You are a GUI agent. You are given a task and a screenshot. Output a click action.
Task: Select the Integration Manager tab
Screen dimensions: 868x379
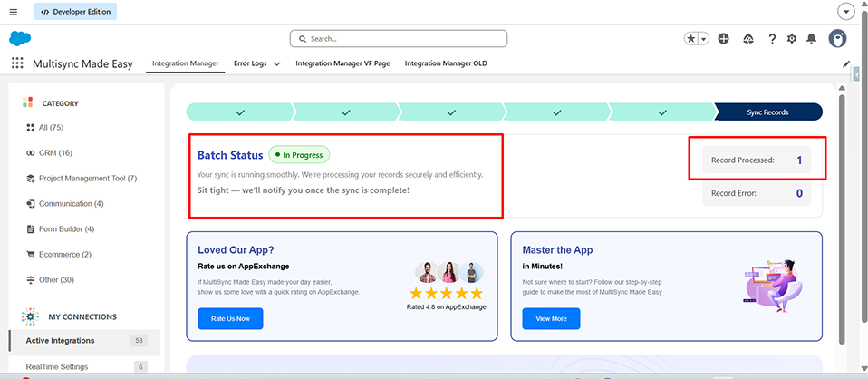(186, 63)
